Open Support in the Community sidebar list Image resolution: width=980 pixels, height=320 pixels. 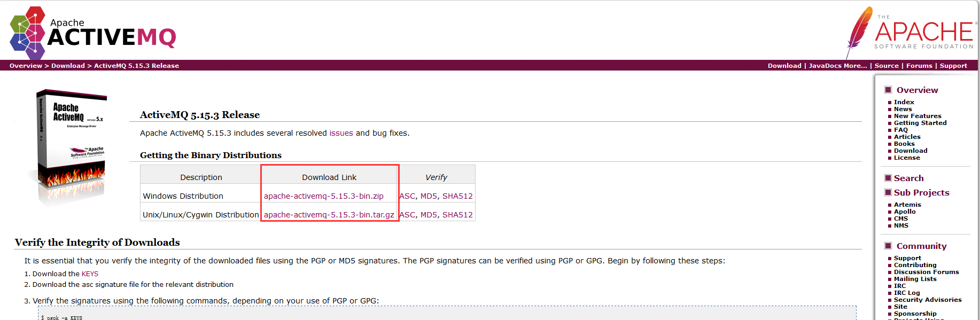(x=907, y=258)
